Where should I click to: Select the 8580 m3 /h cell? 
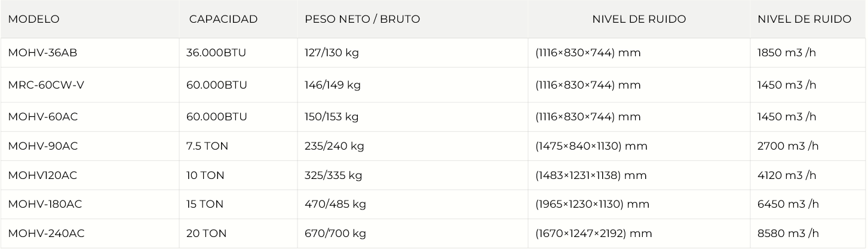(788, 233)
